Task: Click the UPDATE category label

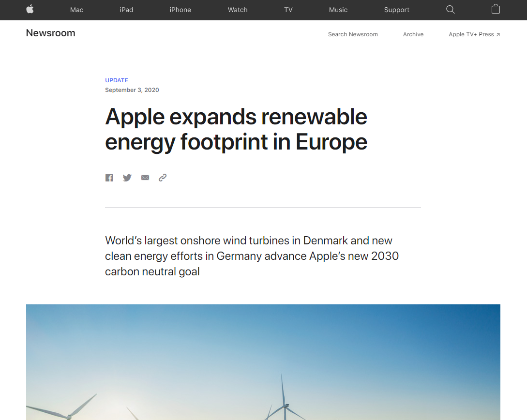Action: [x=117, y=80]
